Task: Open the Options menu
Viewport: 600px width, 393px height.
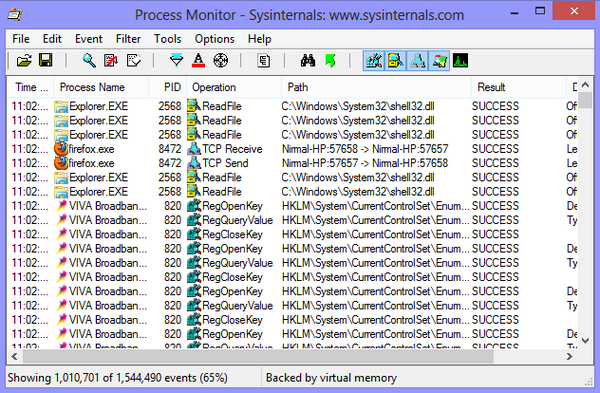Action: pos(214,39)
